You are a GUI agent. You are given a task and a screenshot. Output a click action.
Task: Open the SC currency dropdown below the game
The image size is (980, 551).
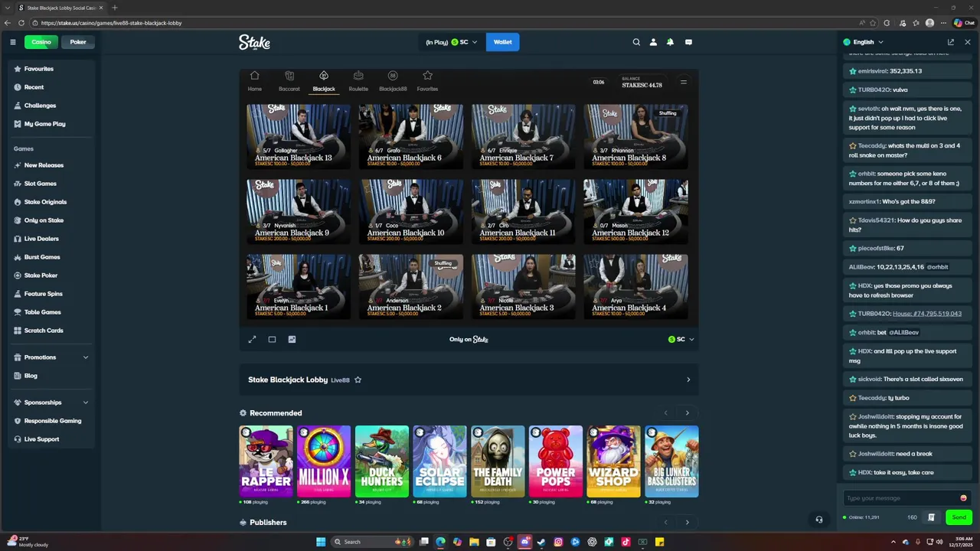[x=681, y=339]
